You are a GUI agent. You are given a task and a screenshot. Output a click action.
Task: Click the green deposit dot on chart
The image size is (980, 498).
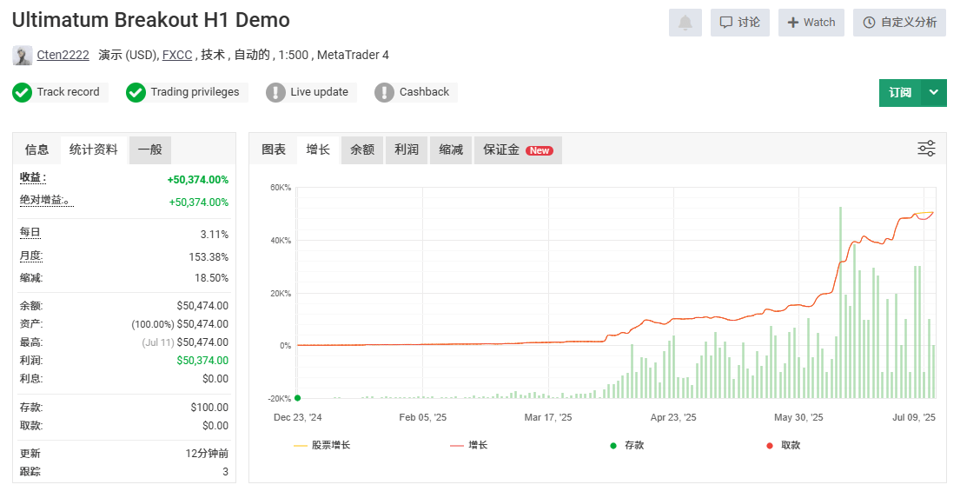pos(297,398)
